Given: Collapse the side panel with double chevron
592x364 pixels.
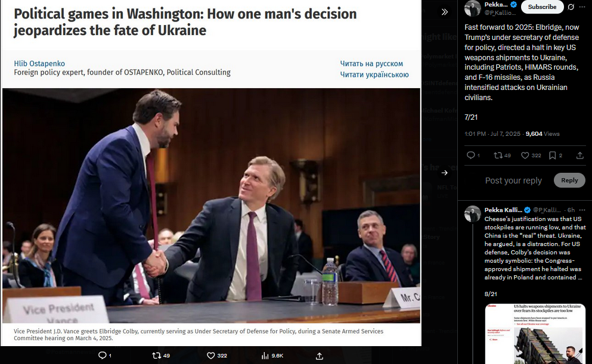Looking at the screenshot, I should (444, 12).
